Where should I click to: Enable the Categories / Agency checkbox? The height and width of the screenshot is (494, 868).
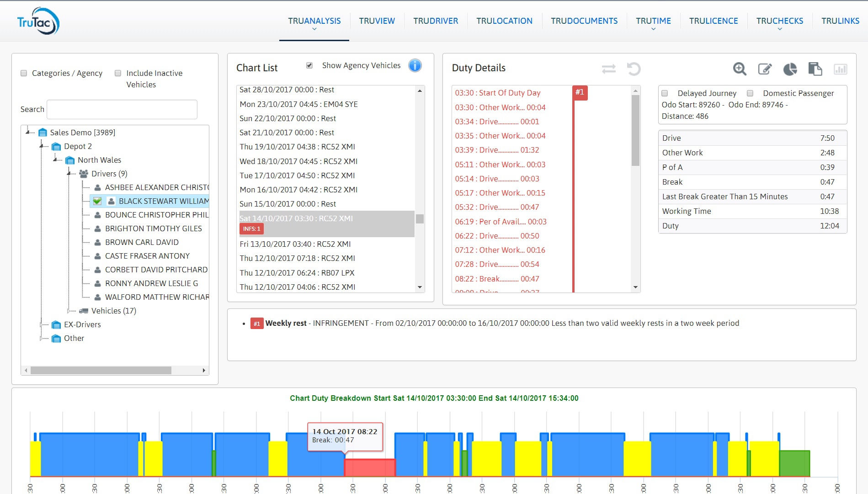pos(24,73)
